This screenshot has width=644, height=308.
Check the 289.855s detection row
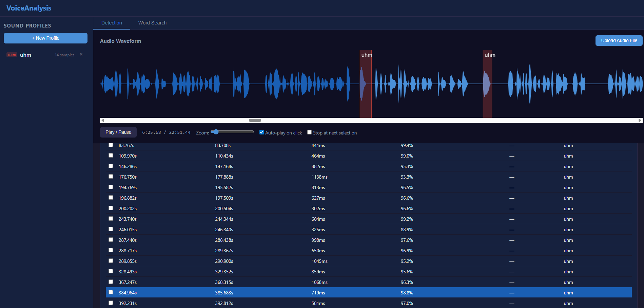tap(111, 261)
